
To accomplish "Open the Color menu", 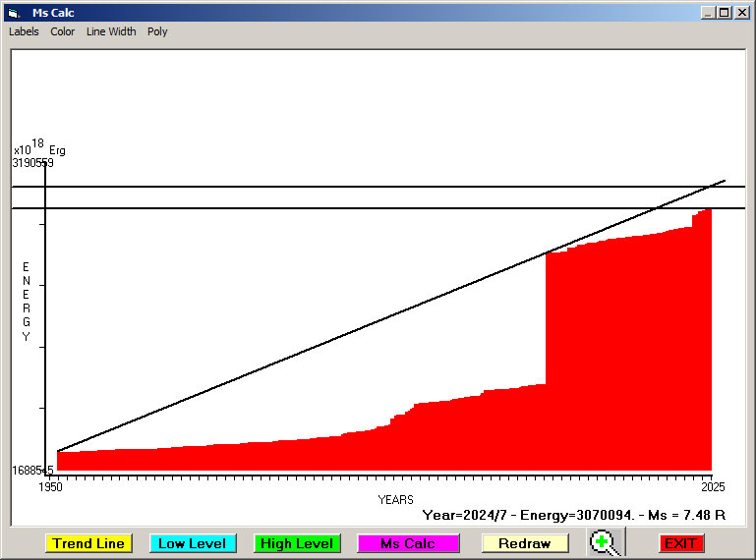I will (x=63, y=31).
